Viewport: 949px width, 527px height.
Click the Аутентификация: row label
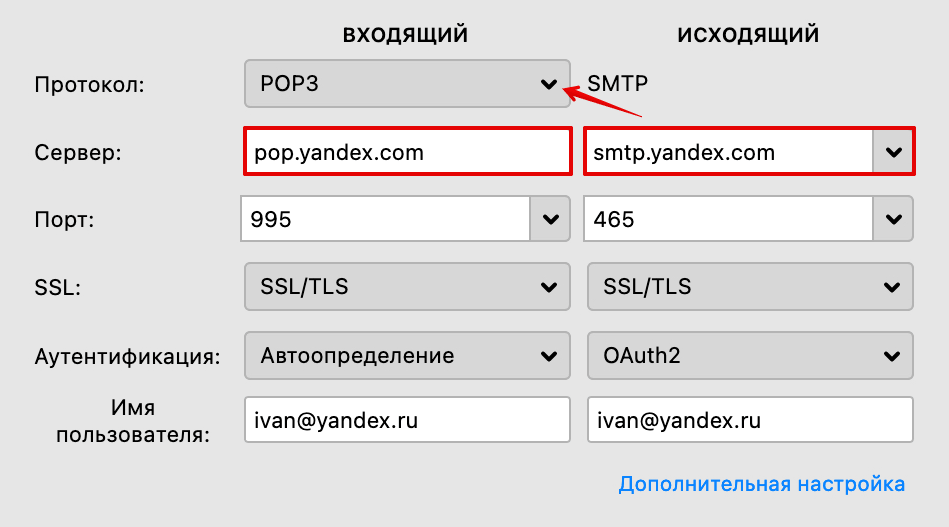(x=127, y=356)
